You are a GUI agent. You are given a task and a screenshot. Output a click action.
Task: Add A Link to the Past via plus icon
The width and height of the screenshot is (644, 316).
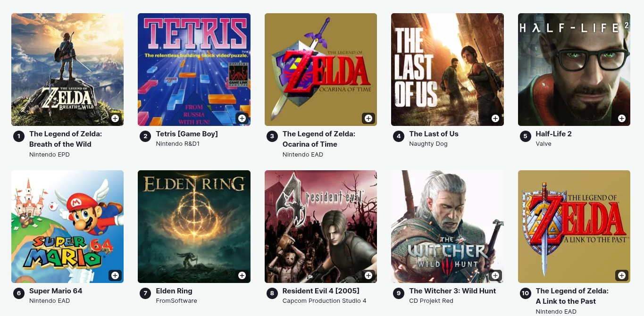(622, 275)
